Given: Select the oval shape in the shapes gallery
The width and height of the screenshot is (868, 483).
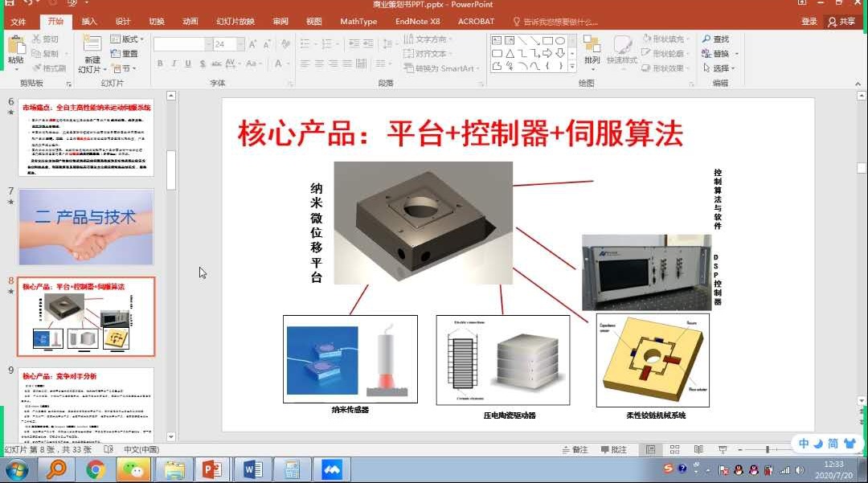Looking at the screenshot, I should [560, 41].
